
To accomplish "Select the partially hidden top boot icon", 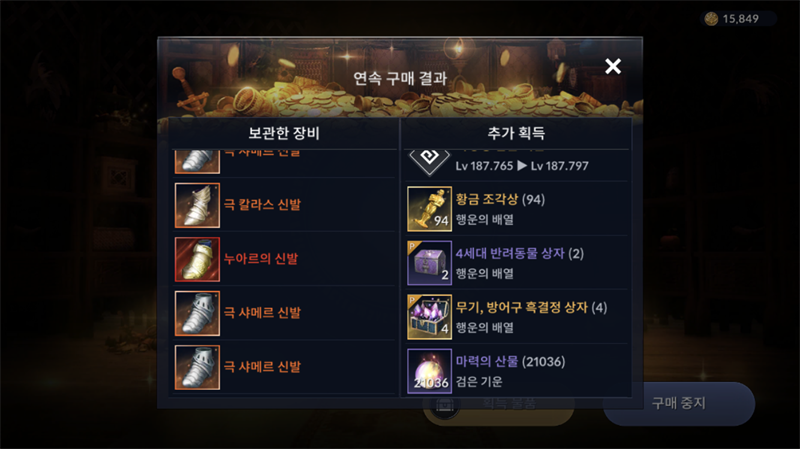I will 197,162.
